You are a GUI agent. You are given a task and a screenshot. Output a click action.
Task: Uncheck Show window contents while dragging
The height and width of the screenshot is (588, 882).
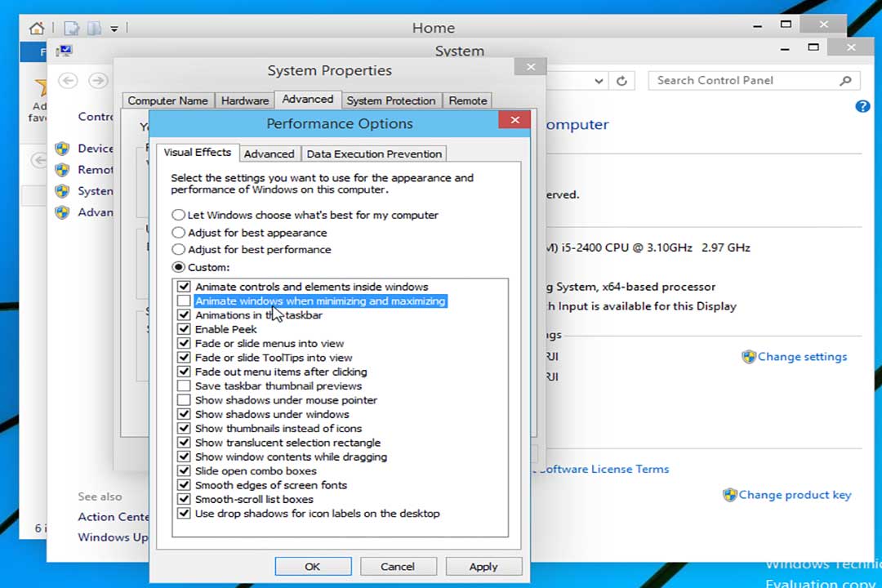[x=184, y=457]
